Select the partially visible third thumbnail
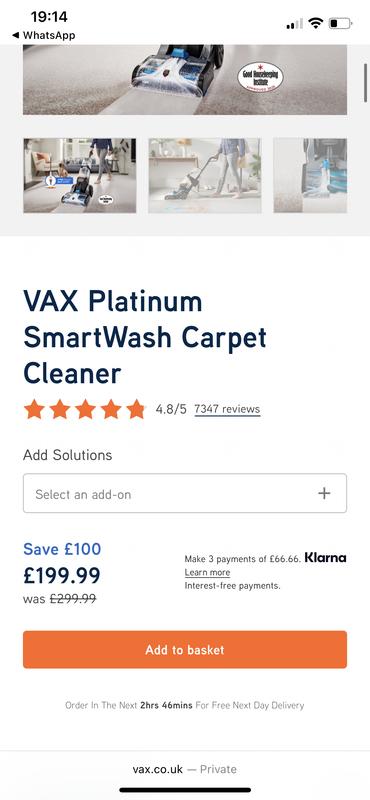Screen dimensions: 370x800 310,176
